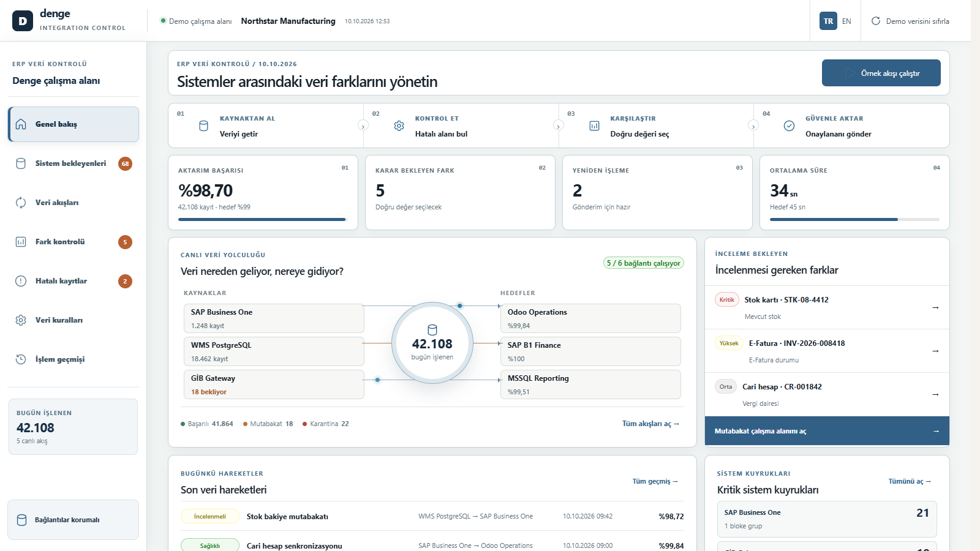This screenshot has height=551, width=980.
Task: Click the 5 badge on Fark kontrolü
Action: point(125,242)
